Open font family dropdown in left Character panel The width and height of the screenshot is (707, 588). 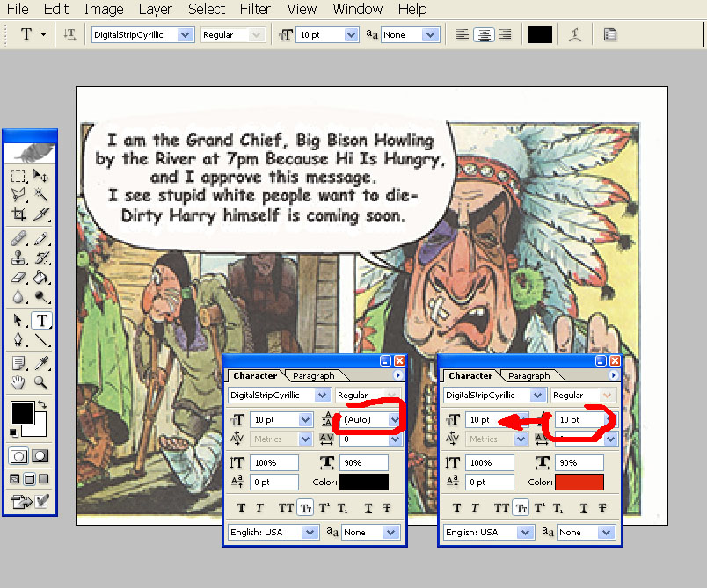(x=322, y=396)
